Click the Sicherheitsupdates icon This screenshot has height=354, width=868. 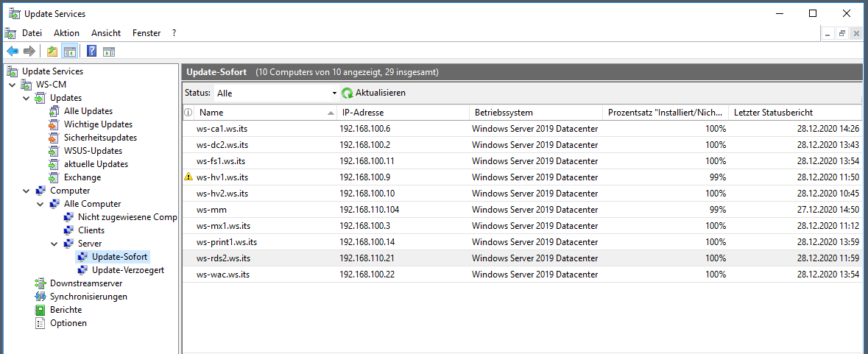[54, 138]
